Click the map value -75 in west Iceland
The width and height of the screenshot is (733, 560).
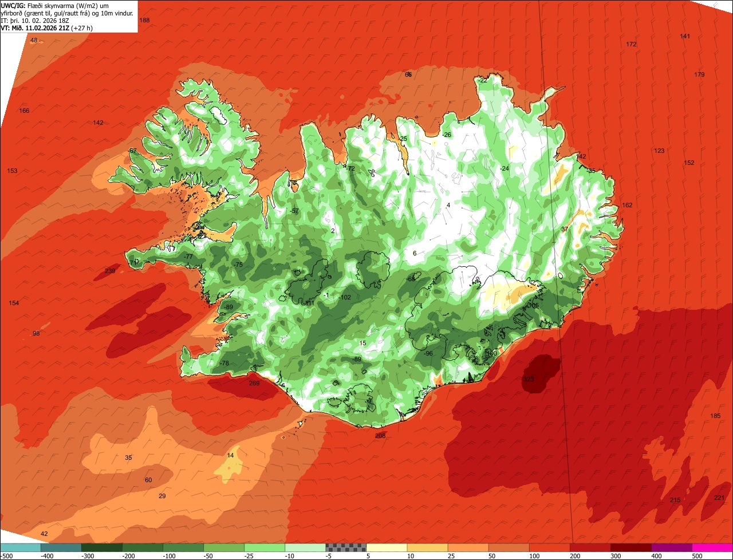[238, 264]
